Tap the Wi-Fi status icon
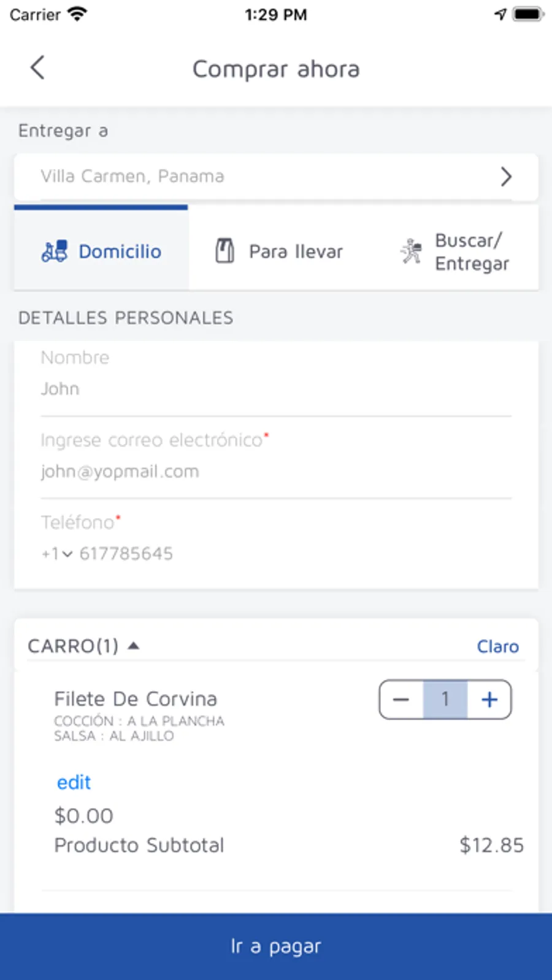552x980 pixels. click(x=77, y=14)
